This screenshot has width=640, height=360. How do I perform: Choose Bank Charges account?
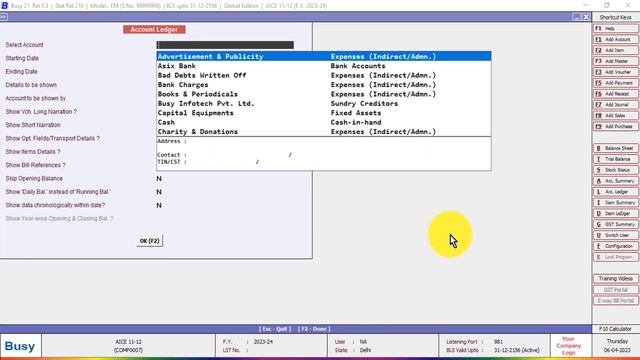(x=324, y=84)
